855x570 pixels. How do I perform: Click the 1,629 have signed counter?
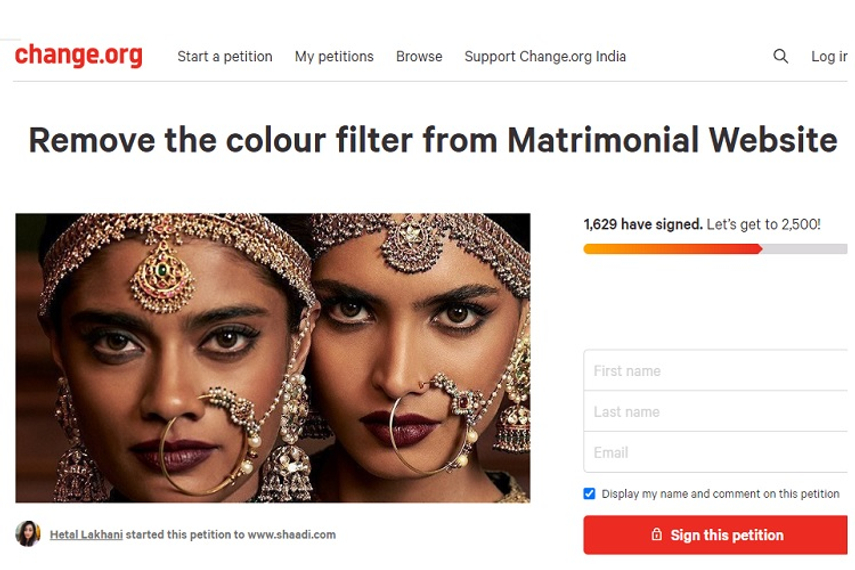(643, 225)
